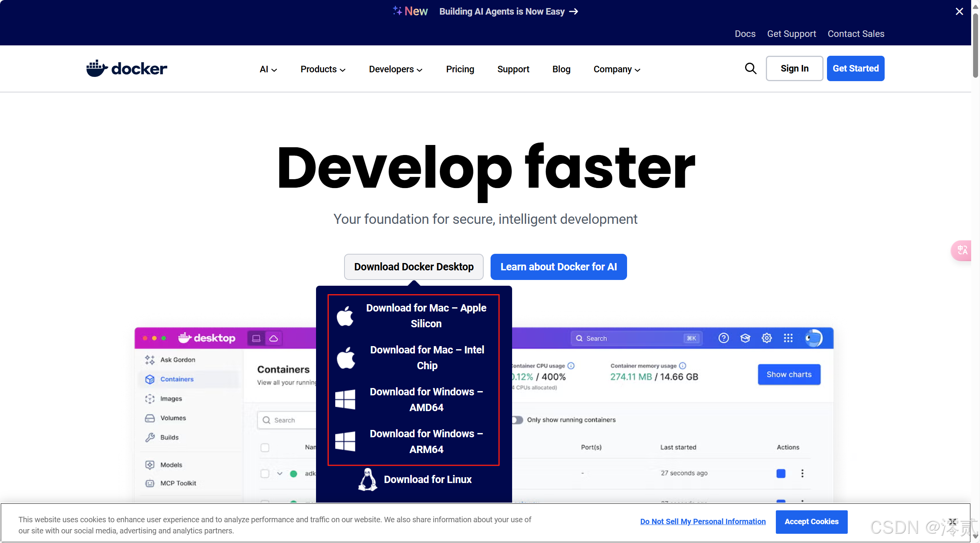Viewport: 980px width, 543px height.
Task: Check the select-all checkbox in containers table
Action: 265,448
